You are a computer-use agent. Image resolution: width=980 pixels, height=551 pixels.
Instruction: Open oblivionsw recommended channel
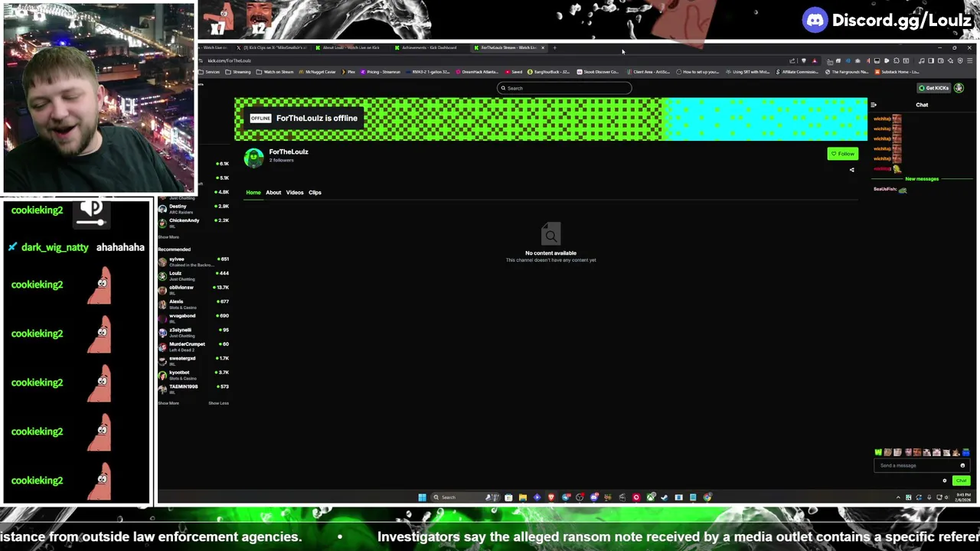tap(191, 289)
